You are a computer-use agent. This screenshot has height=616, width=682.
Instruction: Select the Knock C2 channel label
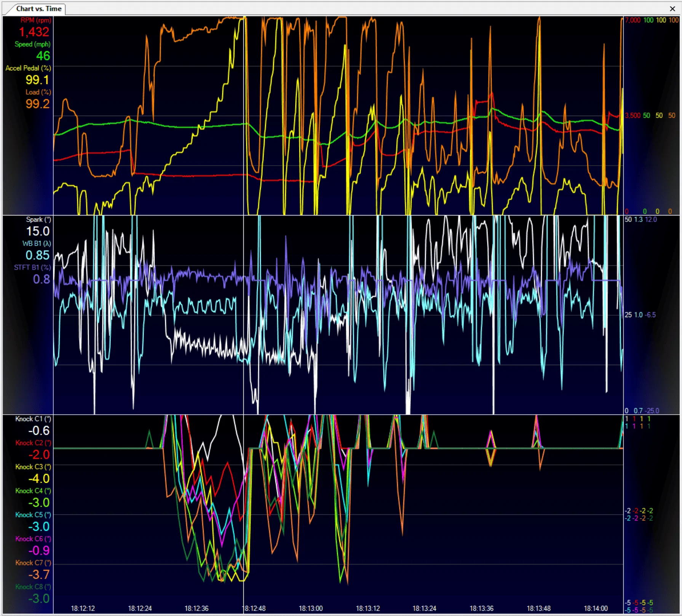click(x=33, y=443)
